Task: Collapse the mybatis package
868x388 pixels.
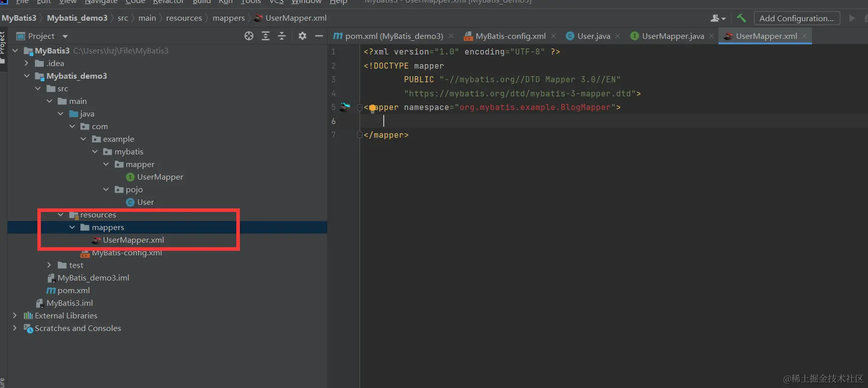Action: click(95, 151)
